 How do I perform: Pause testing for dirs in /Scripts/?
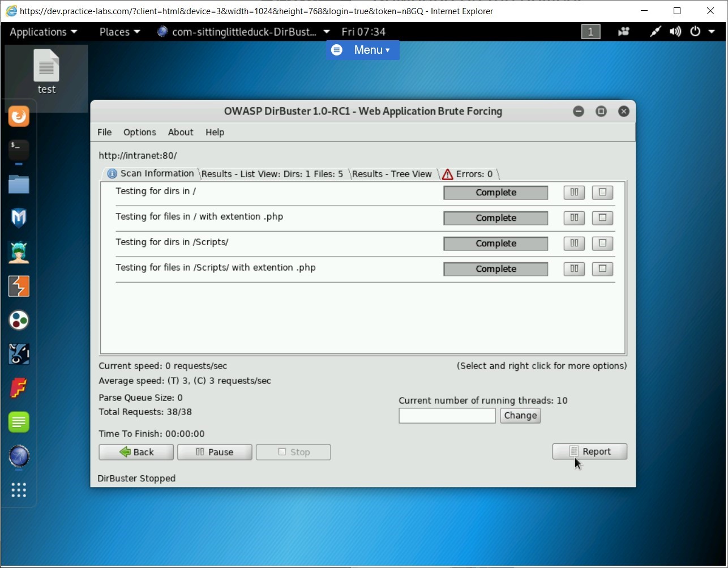click(573, 244)
